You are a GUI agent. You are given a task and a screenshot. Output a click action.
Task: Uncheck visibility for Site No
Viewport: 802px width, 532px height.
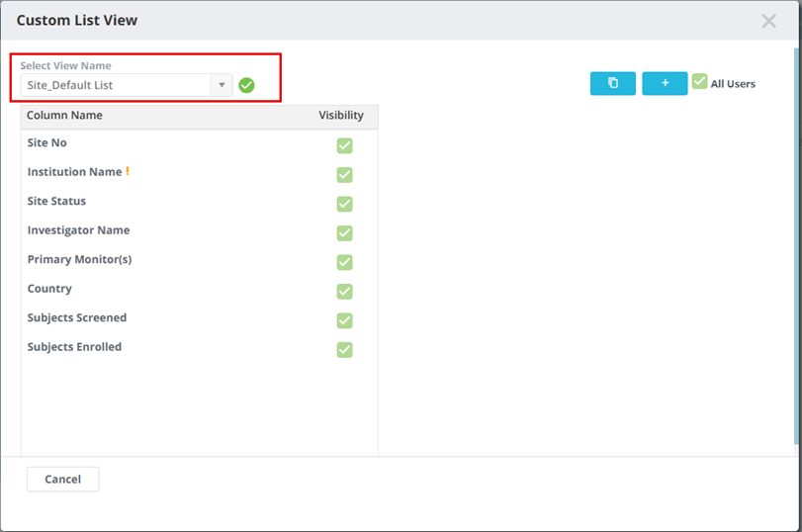[x=344, y=145]
